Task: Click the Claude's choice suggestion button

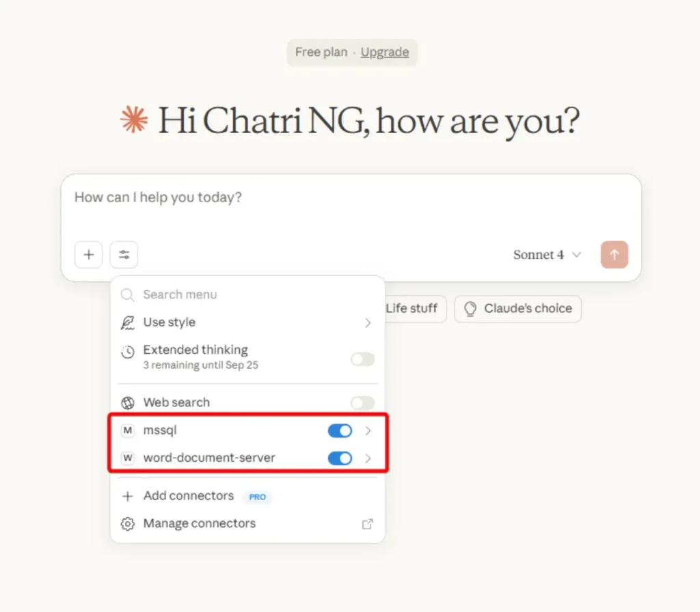Action: coord(517,309)
